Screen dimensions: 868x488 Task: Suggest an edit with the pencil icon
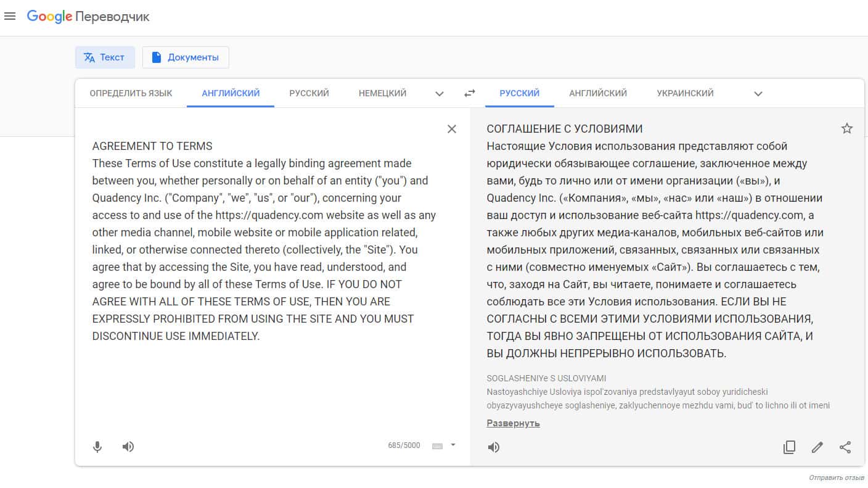click(817, 447)
